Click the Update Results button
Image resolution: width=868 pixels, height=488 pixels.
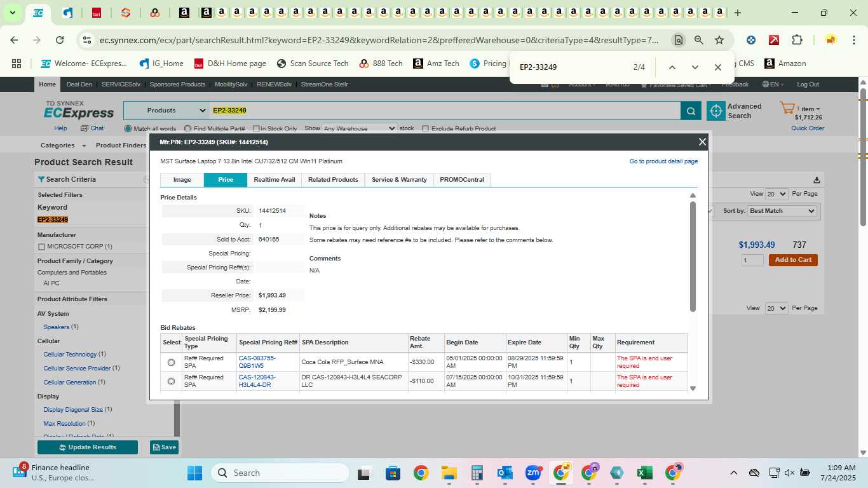coord(88,447)
